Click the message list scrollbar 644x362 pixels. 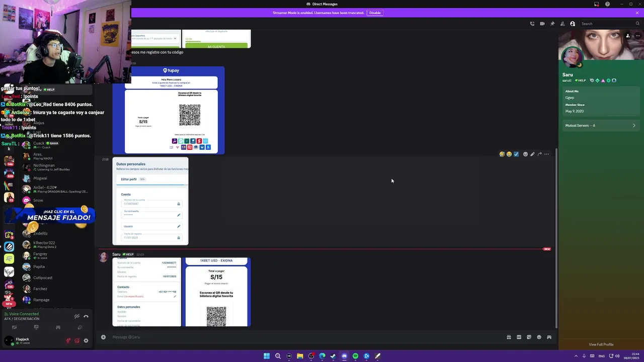(556, 239)
